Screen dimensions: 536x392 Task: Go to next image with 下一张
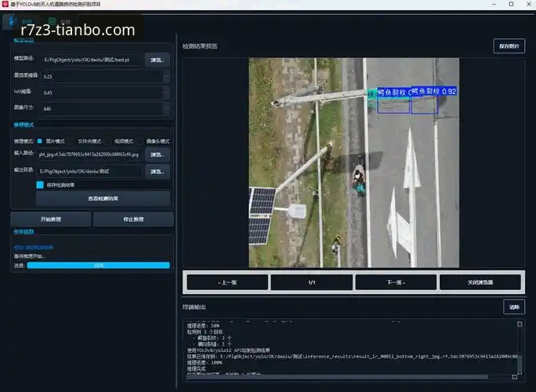(x=396, y=282)
